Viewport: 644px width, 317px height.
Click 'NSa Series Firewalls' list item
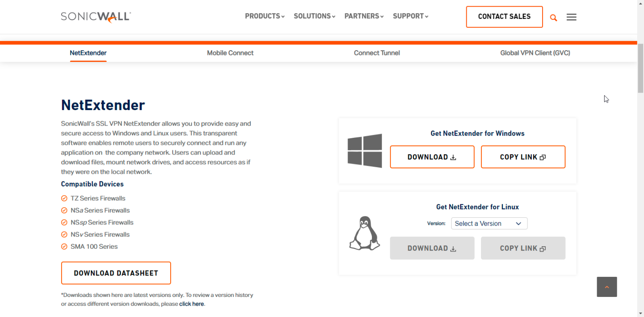(x=100, y=210)
